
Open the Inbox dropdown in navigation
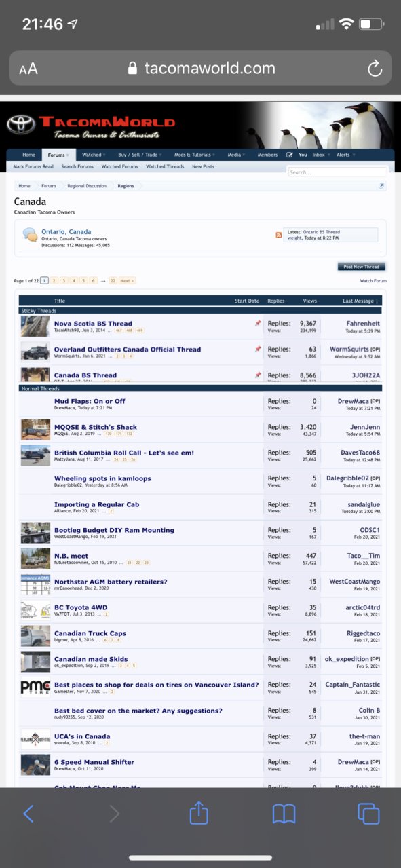pyautogui.click(x=321, y=155)
